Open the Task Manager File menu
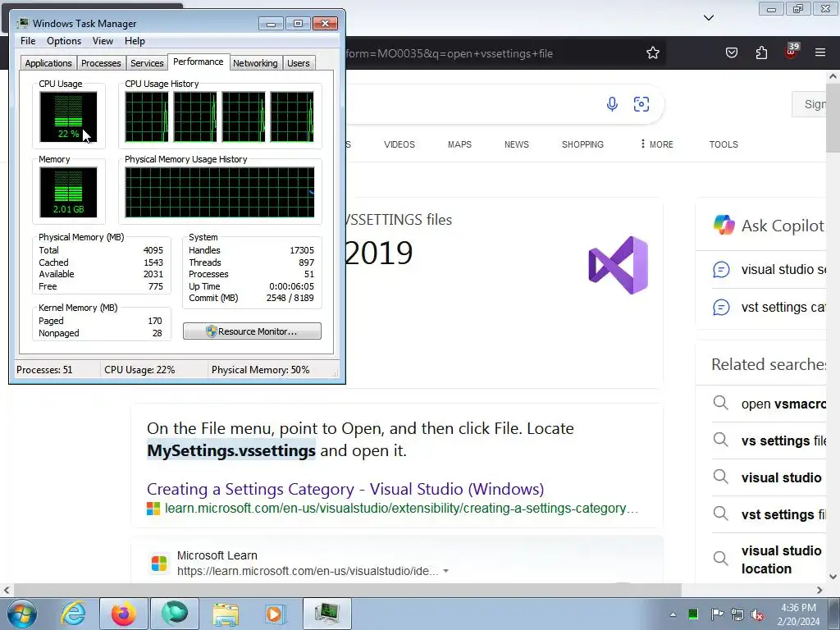Image resolution: width=840 pixels, height=630 pixels. [28, 41]
